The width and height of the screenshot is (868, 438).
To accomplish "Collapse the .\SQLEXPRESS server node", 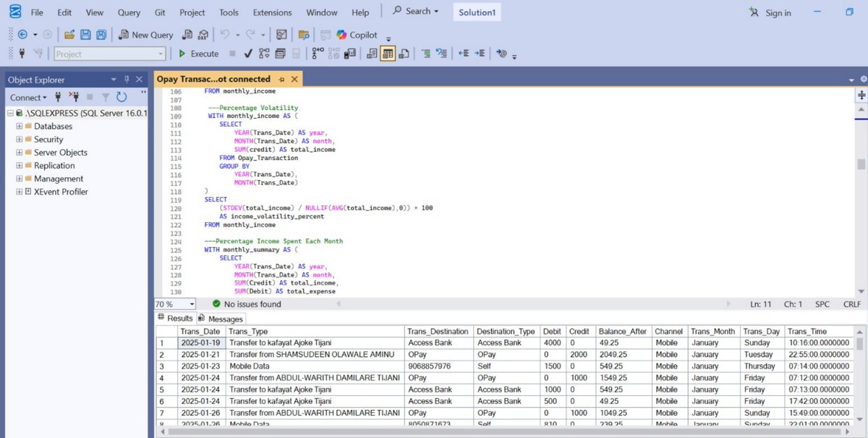I will click(10, 113).
